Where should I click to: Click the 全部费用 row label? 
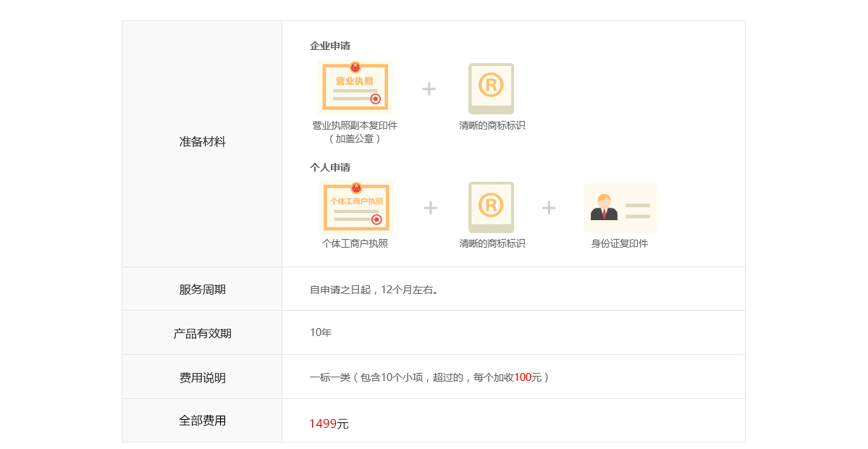point(203,420)
